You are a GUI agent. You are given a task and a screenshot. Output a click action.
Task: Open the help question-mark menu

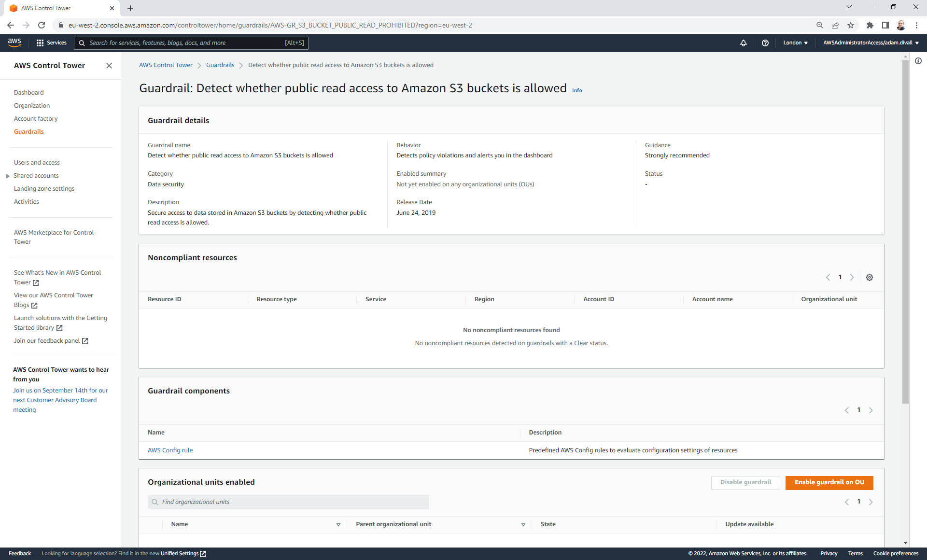765,43
